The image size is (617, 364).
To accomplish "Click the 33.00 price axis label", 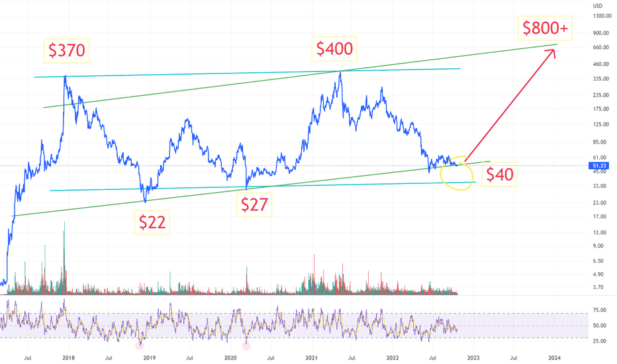I will (600, 186).
